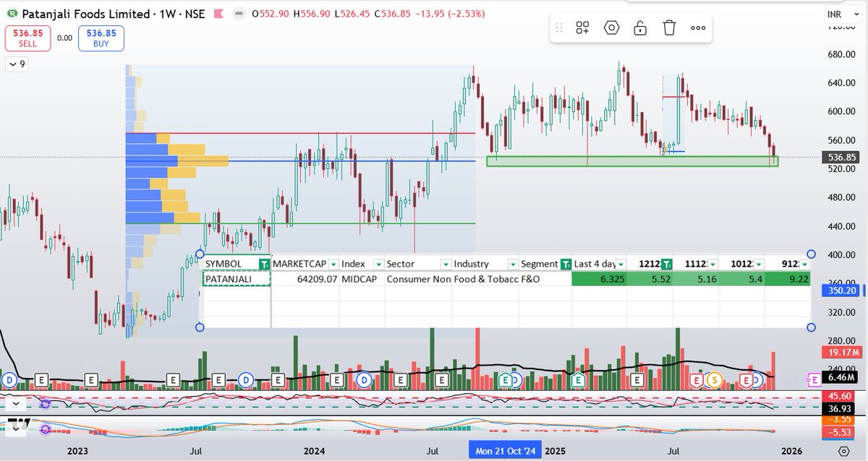
Task: Select the red horizontal volume profile line
Action: (x=300, y=133)
